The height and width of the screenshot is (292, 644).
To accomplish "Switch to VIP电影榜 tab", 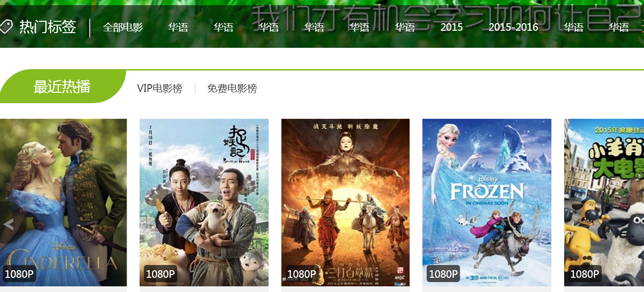I will [x=160, y=88].
